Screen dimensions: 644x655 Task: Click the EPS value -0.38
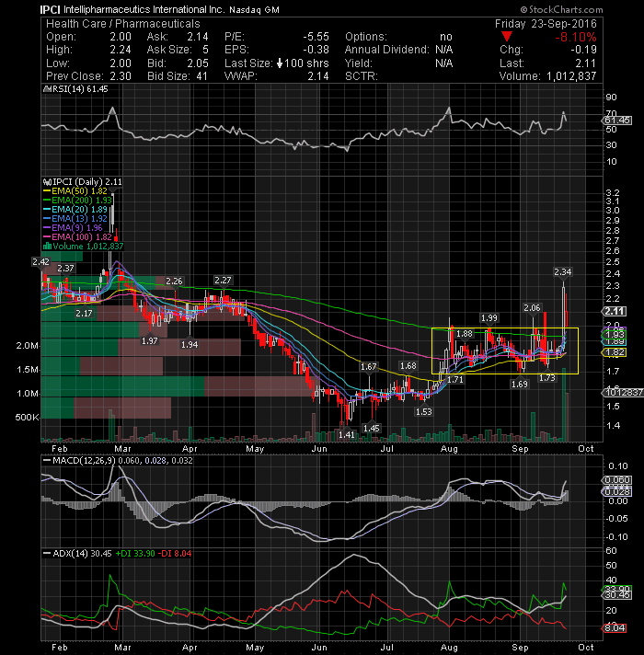click(x=316, y=50)
